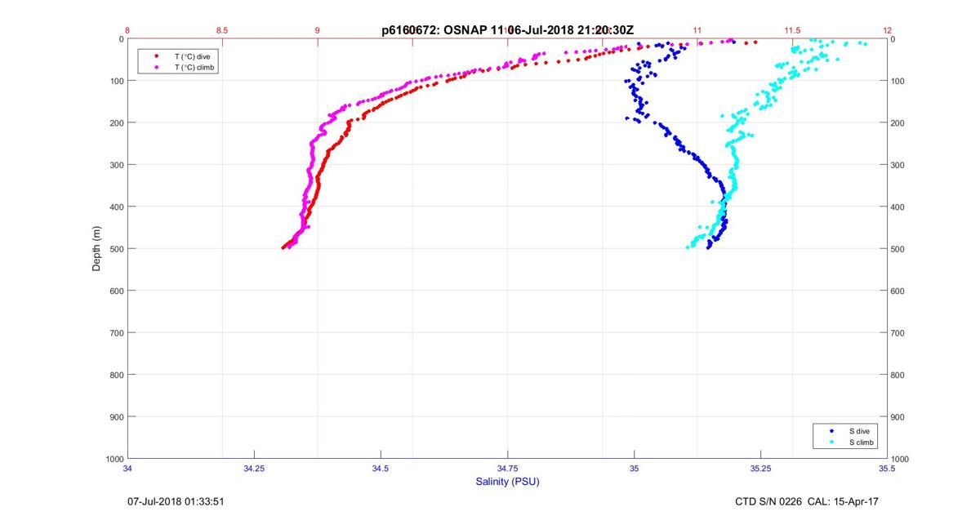Image resolution: width=980 pixels, height=516 pixels.
Task: Click the blue salinity tick '35.25'
Action: click(x=760, y=469)
